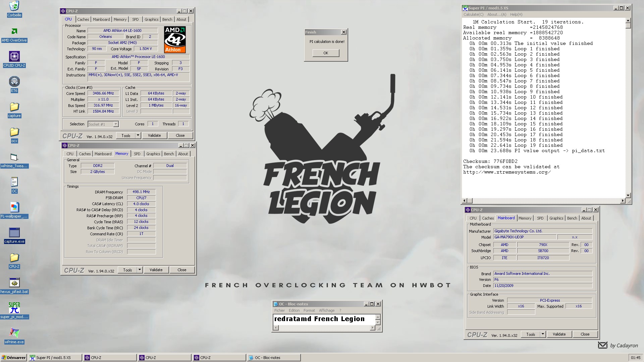Select Super PI / mod1.5 XS taskbar button
Image resolution: width=644 pixels, height=362 pixels.
55,358
